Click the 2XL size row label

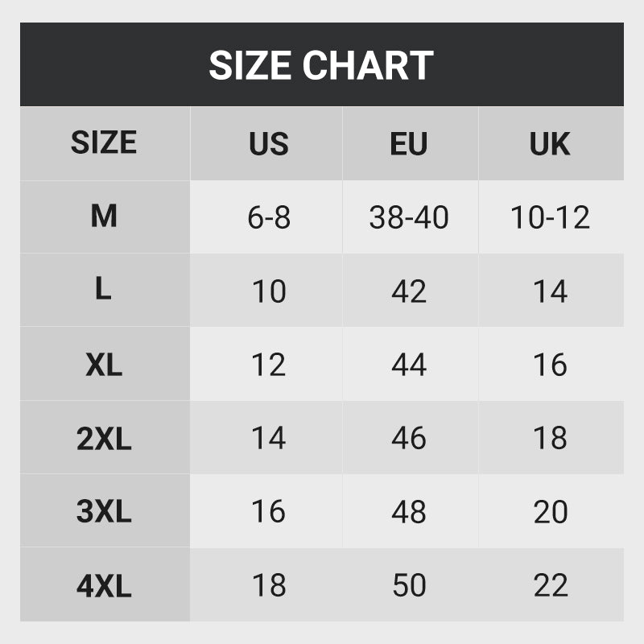coord(104,439)
